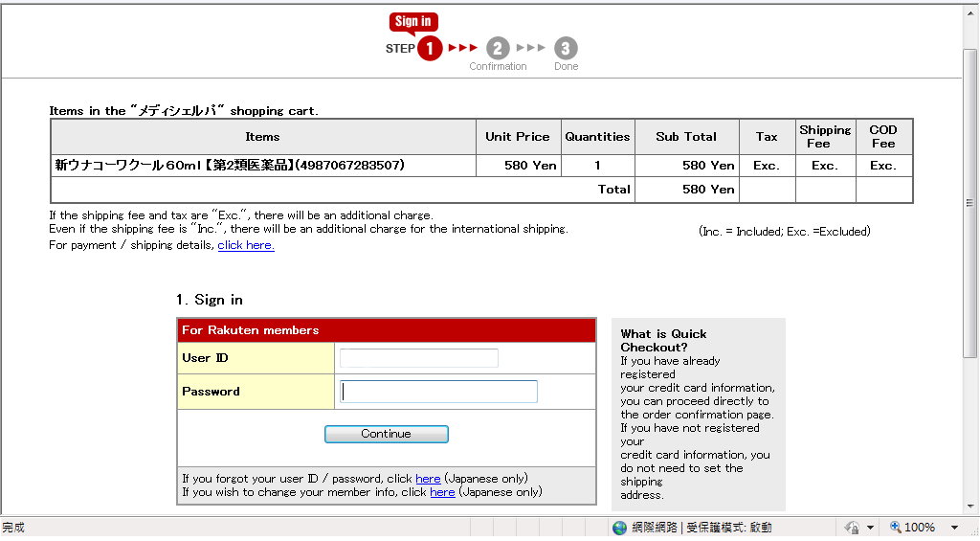
Task: Click the item name 新ウナコーワクール60ml
Action: click(230, 165)
